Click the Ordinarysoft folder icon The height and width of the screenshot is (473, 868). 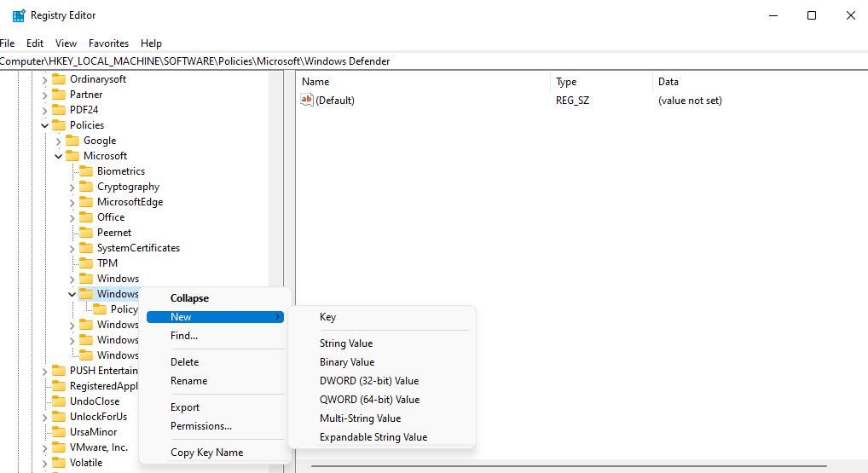click(59, 79)
